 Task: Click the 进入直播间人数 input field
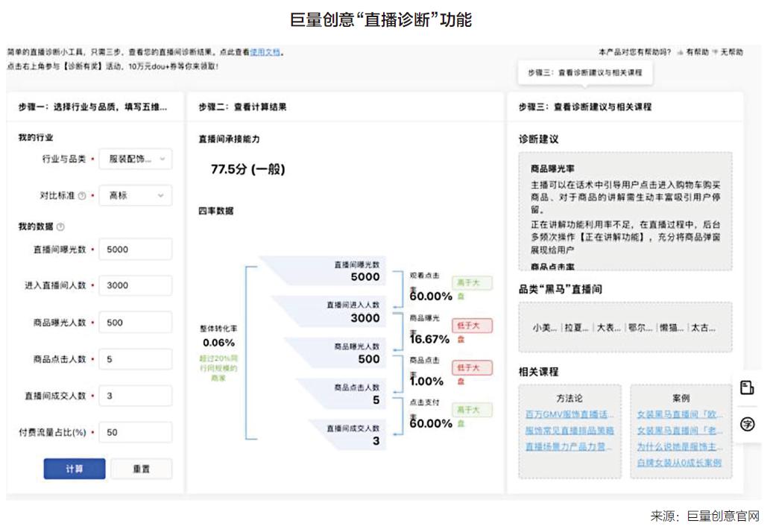[136, 285]
